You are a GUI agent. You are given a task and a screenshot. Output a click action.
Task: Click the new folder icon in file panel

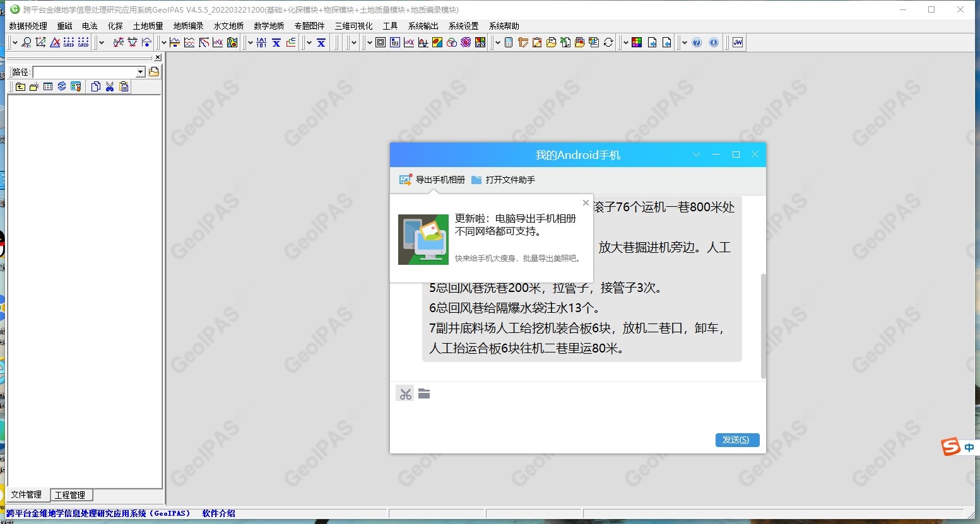[x=34, y=86]
